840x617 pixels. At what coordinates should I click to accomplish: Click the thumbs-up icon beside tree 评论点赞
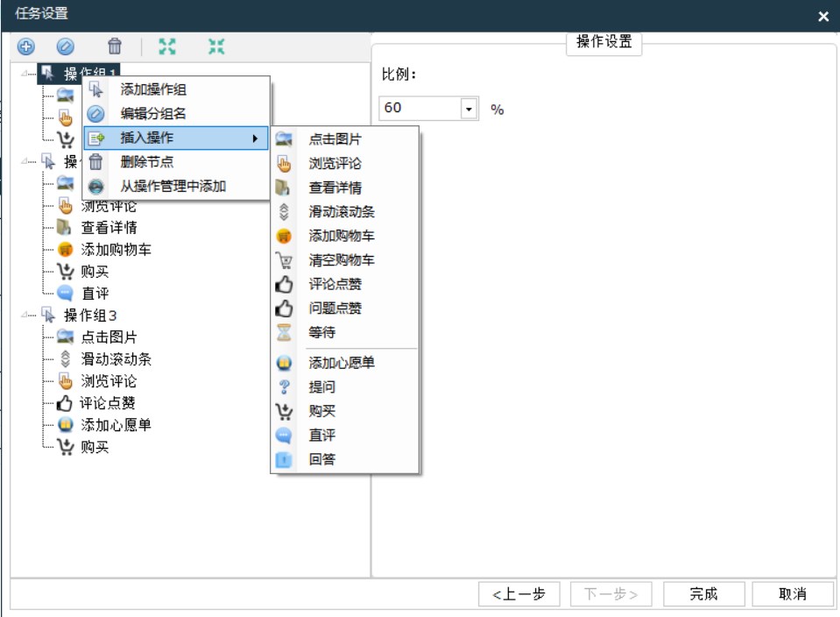point(64,402)
